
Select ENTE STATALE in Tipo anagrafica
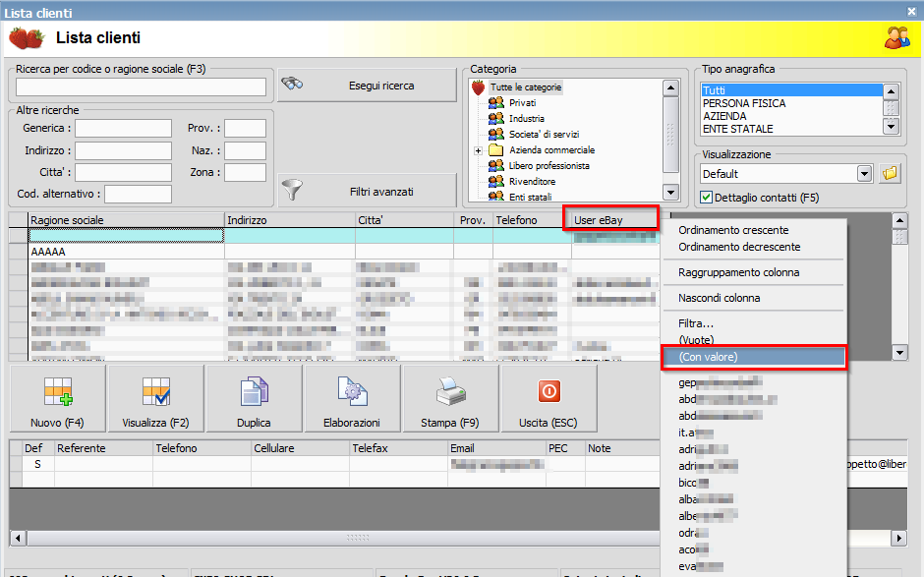click(791, 129)
